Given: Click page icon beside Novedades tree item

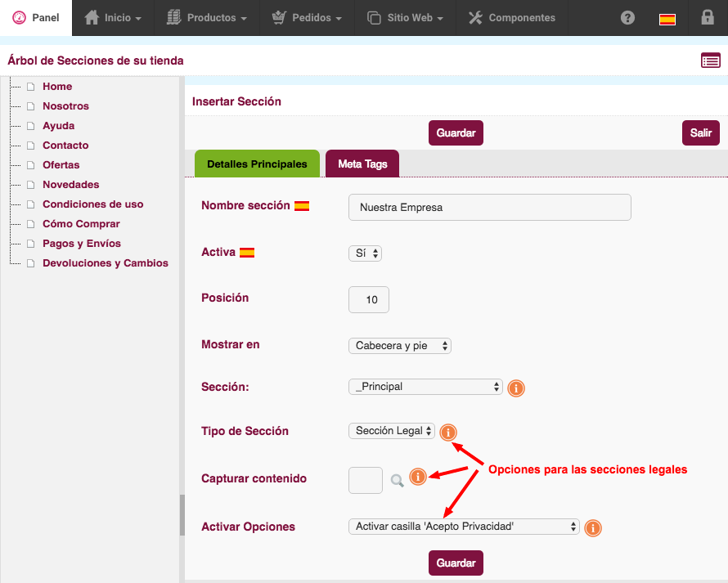Looking at the screenshot, I should pyautogui.click(x=30, y=185).
